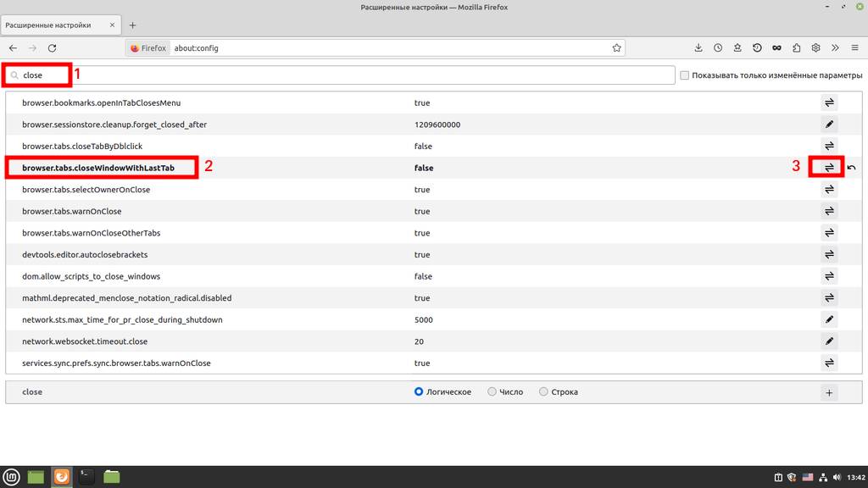Open the extensions puzzle-piece icon
The width and height of the screenshot is (868, 488).
pyautogui.click(x=796, y=48)
